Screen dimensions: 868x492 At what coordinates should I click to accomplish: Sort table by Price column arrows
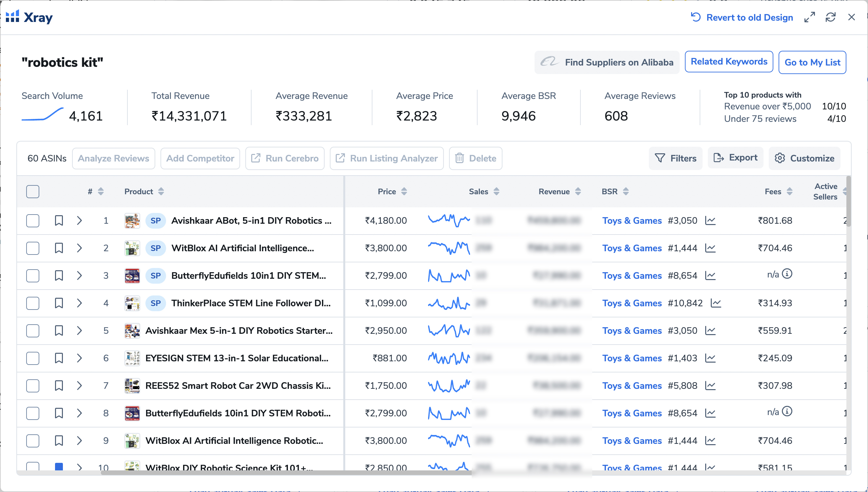tap(404, 192)
